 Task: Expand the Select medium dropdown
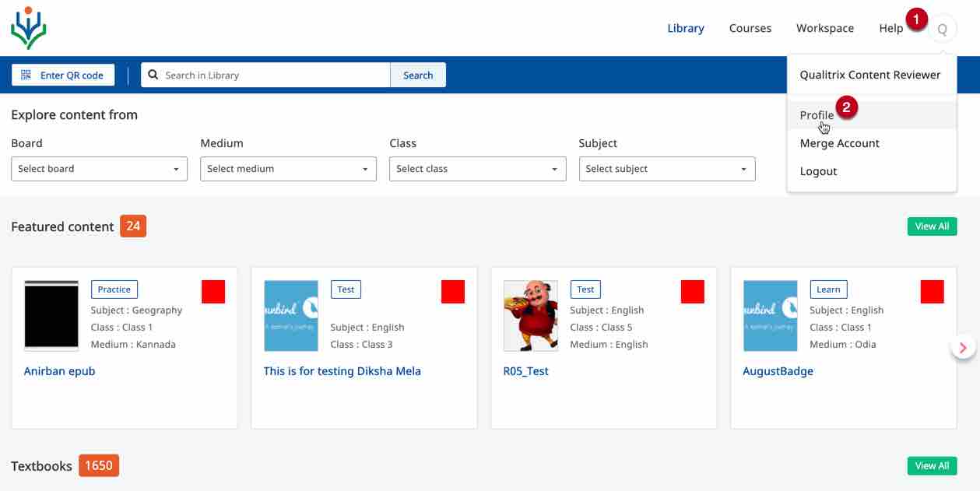coord(288,169)
